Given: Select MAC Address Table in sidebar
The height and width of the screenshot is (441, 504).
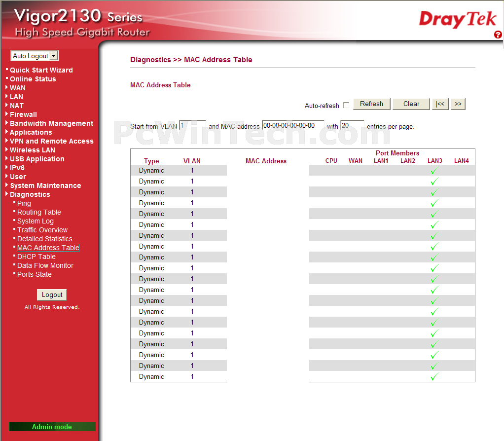Looking at the screenshot, I should [48, 248].
